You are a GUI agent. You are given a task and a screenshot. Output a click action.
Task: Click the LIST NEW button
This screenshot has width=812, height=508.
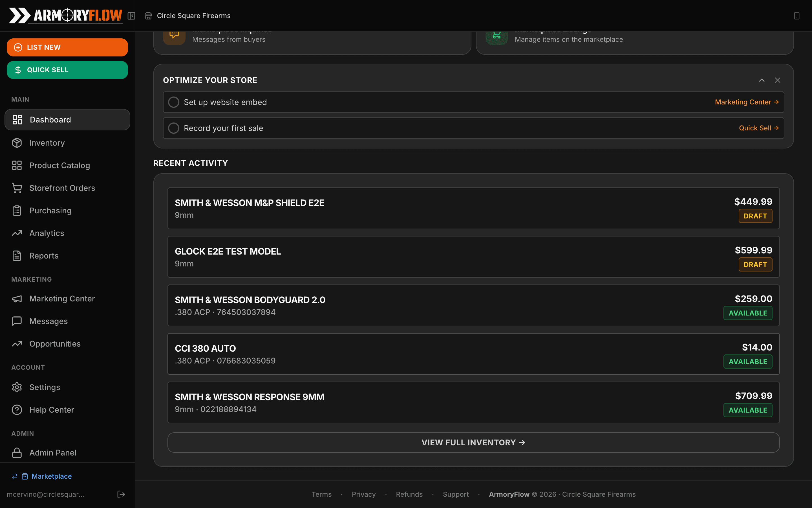pos(67,47)
